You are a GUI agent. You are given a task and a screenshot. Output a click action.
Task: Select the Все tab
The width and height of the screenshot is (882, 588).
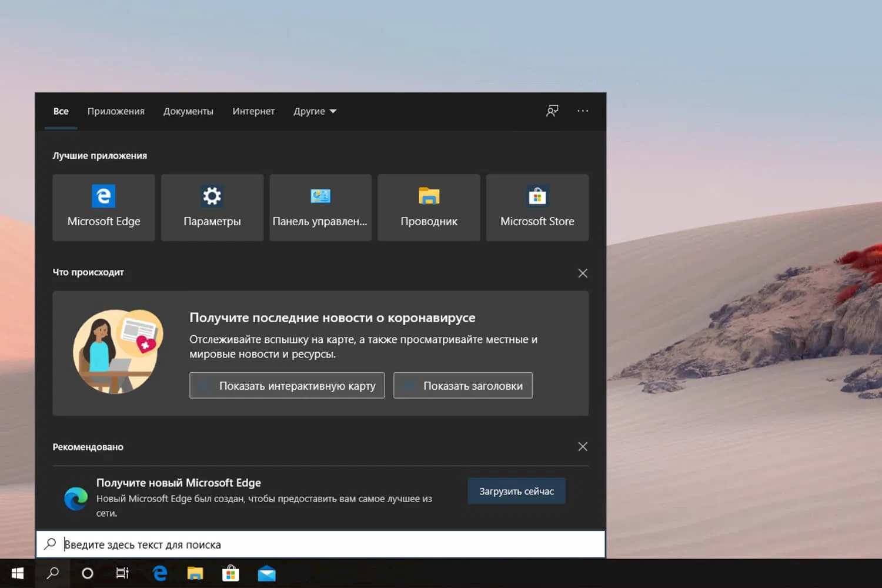(61, 111)
